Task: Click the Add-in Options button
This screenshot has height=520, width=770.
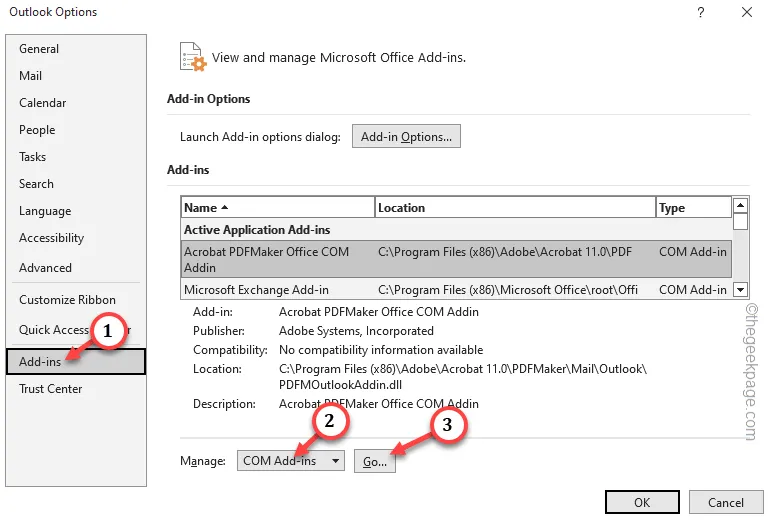Action: click(406, 136)
